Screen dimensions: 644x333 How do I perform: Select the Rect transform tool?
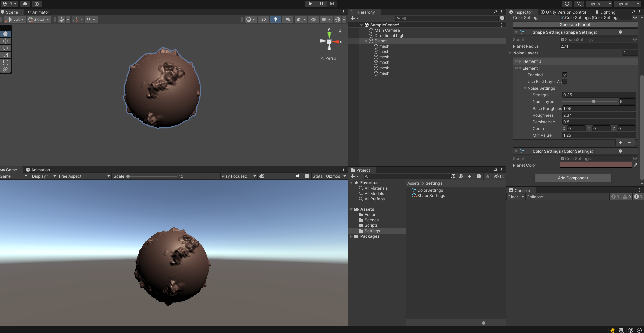click(x=5, y=62)
